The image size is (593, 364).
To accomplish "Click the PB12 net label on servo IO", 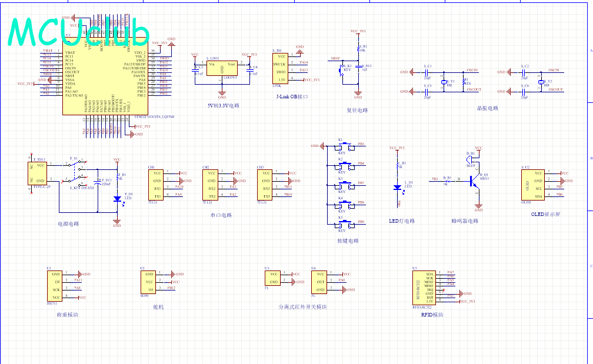I will [x=171, y=288].
